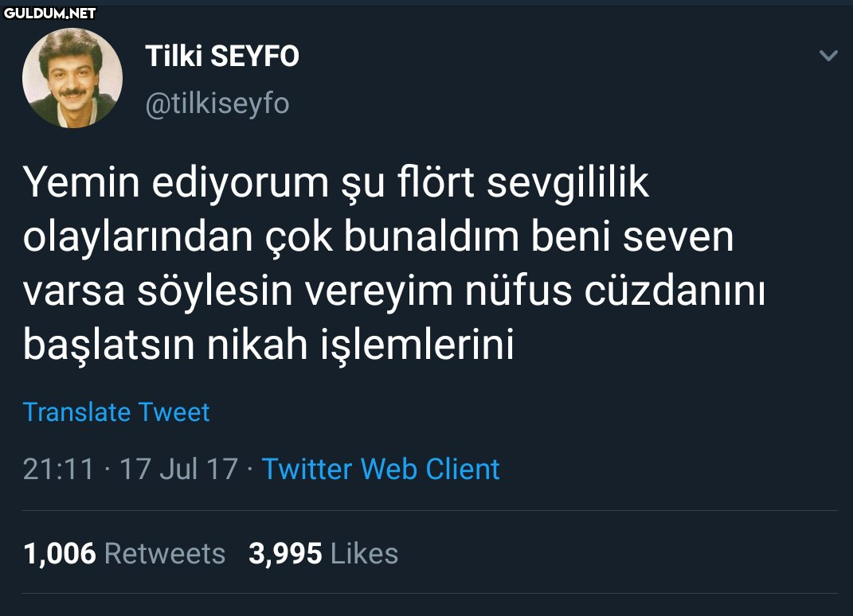Click the 3,995 likes count number

tap(285, 553)
